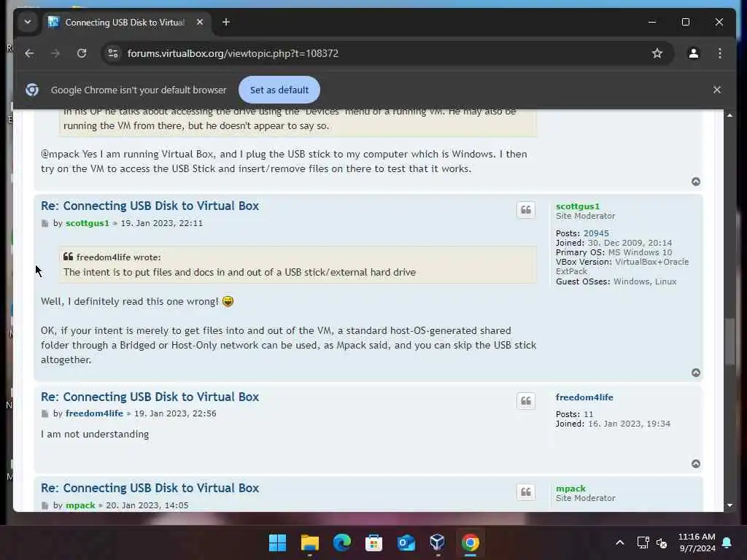Open File Explorer from the taskbar
The image size is (747, 560).
coord(309,542)
